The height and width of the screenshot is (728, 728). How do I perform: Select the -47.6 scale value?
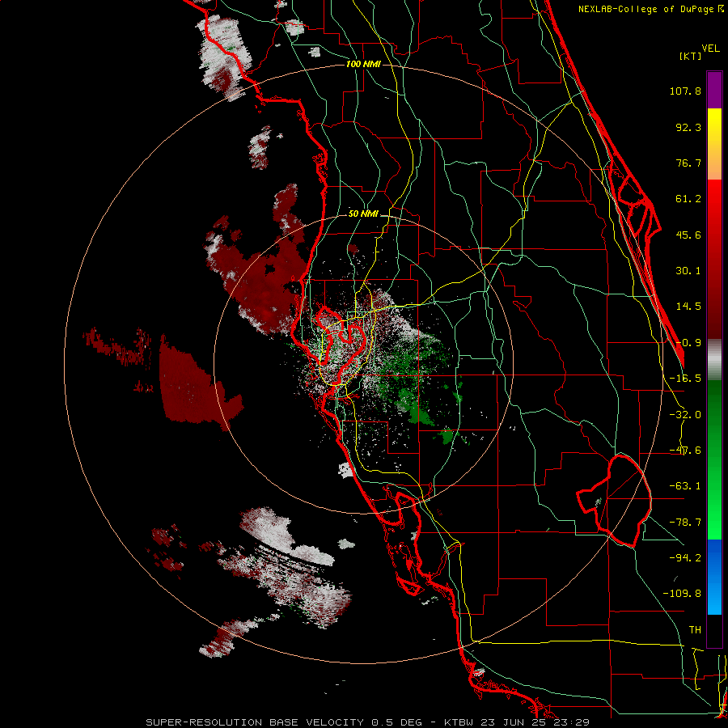pyautogui.click(x=685, y=451)
